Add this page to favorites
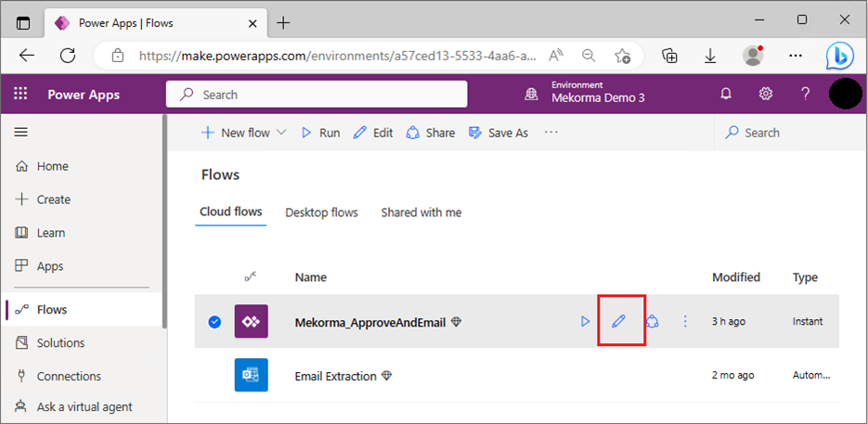Image resolution: width=868 pixels, height=424 pixels. coord(622,56)
